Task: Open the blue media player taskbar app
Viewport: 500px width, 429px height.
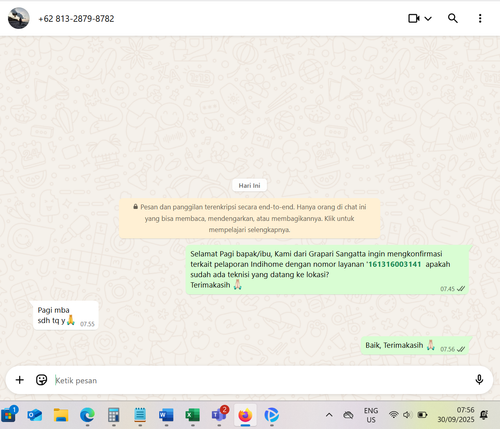Action: tap(272, 415)
